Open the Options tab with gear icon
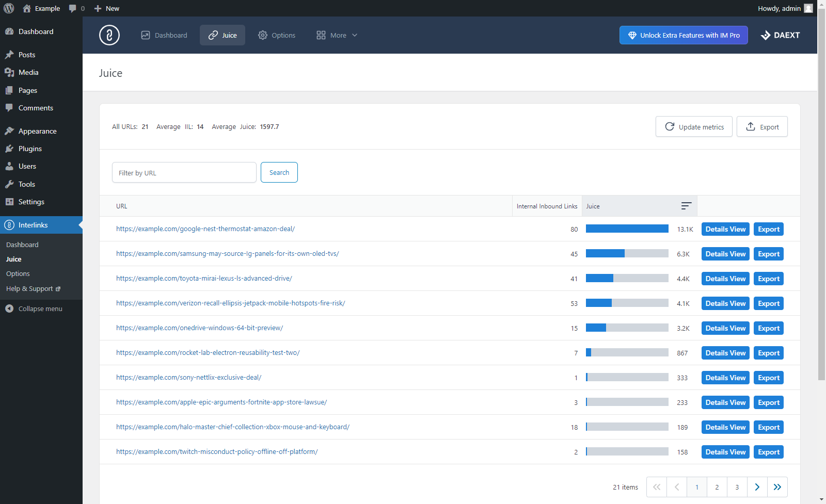 coord(277,35)
